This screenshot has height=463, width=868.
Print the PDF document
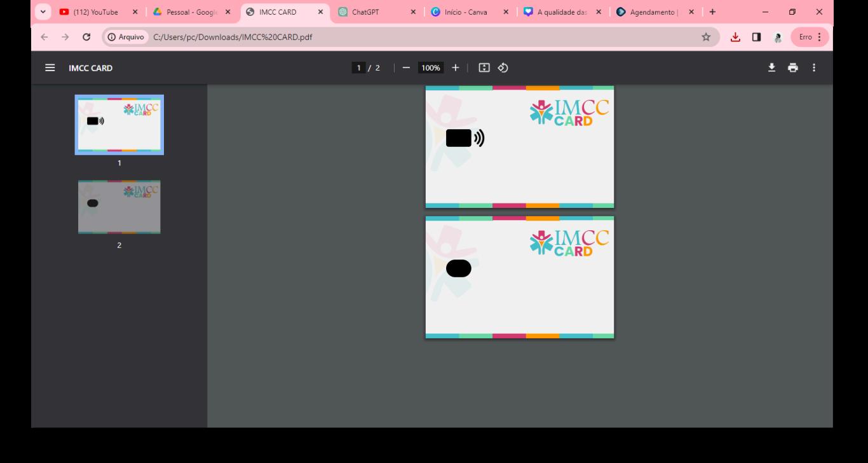(793, 68)
